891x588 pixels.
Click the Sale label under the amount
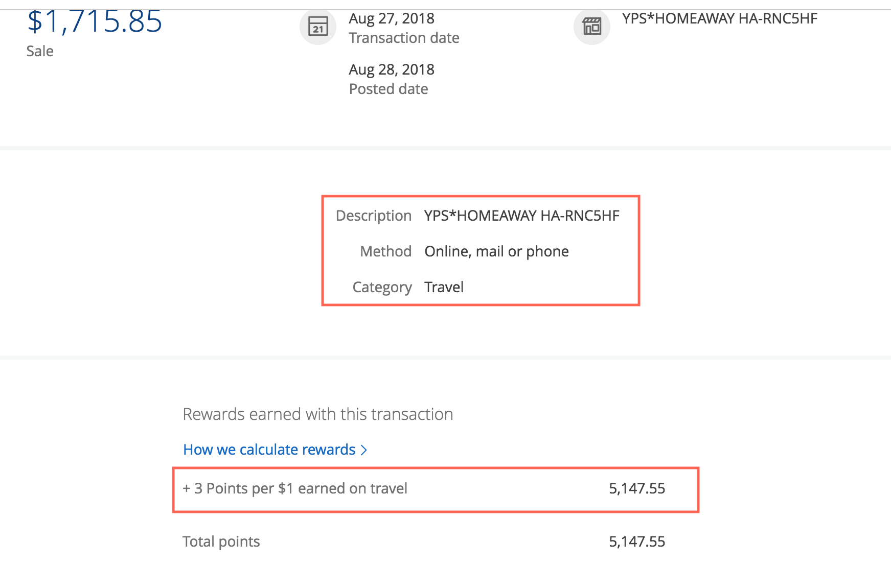pos(40,51)
